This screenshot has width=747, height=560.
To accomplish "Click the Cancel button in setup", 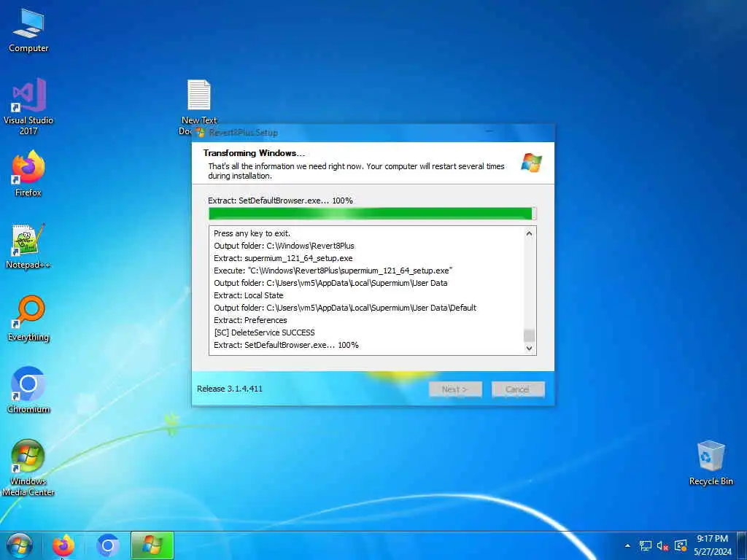I will click(518, 389).
